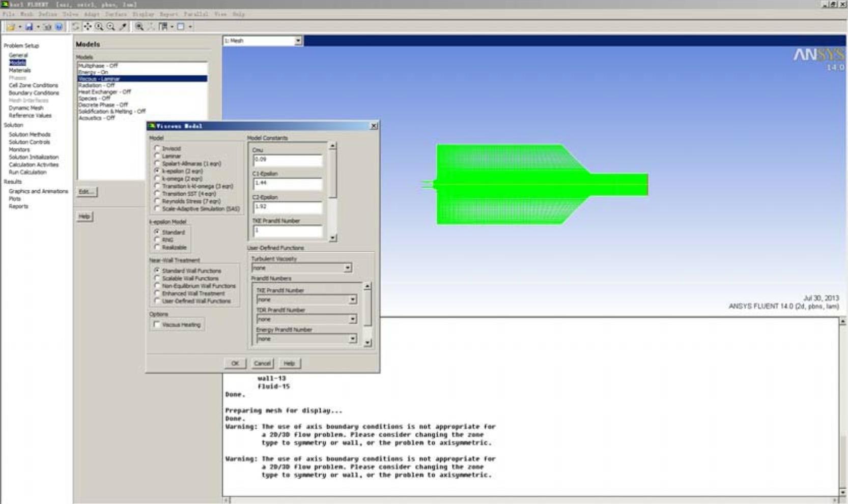Open the File menu
The width and height of the screenshot is (848, 504).
[9, 14]
